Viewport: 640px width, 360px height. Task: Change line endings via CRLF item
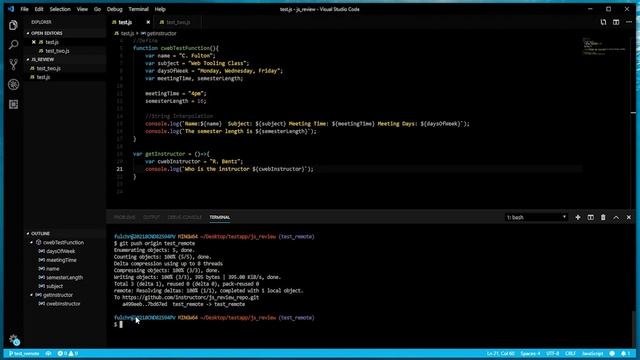point(570,353)
